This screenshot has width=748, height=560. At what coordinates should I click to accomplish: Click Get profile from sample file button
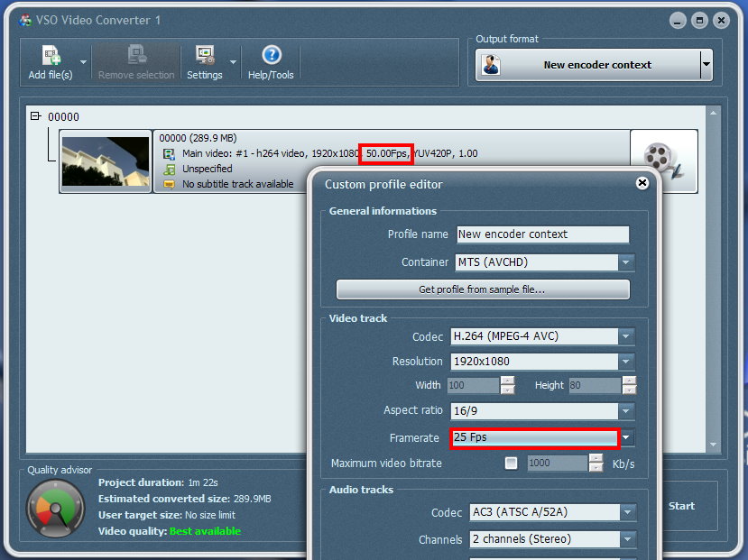click(x=483, y=289)
